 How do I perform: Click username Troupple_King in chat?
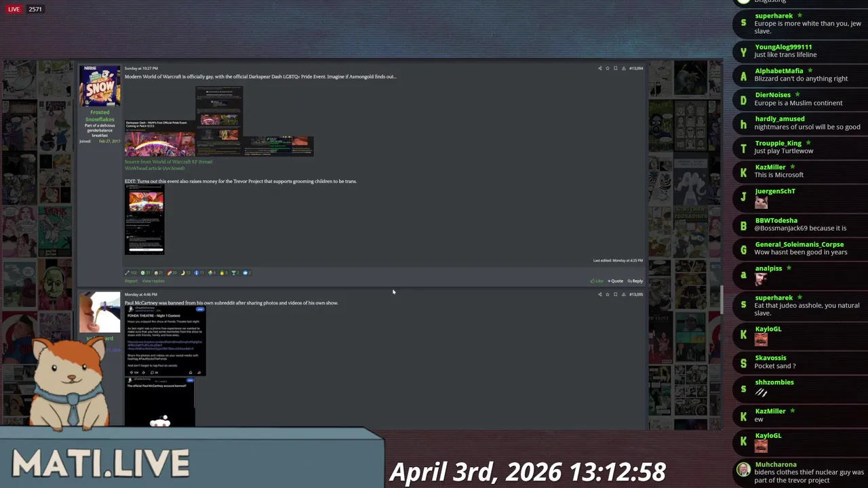pos(778,144)
